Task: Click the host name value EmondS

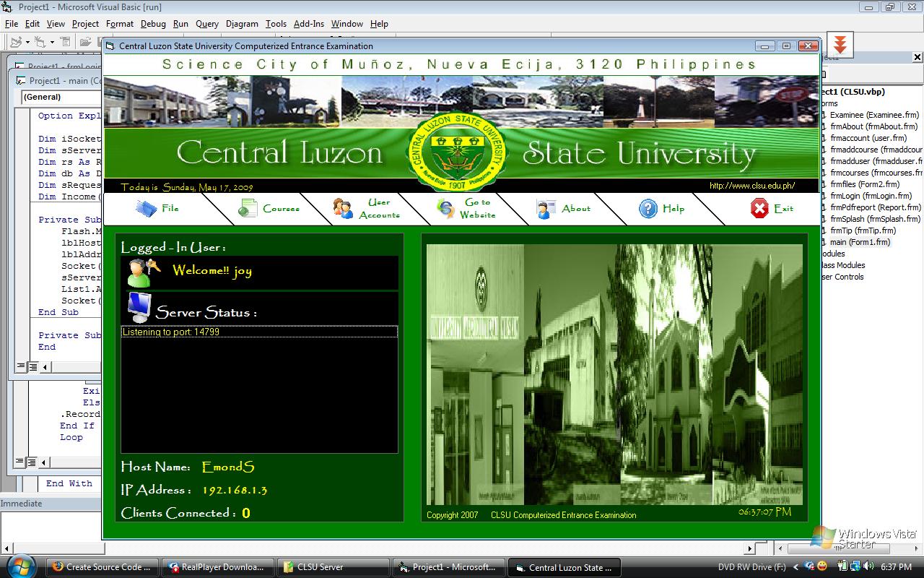Action: tap(228, 467)
